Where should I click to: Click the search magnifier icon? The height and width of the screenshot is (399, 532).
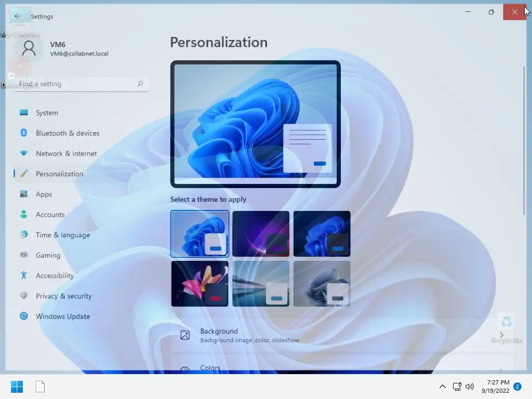coord(140,84)
